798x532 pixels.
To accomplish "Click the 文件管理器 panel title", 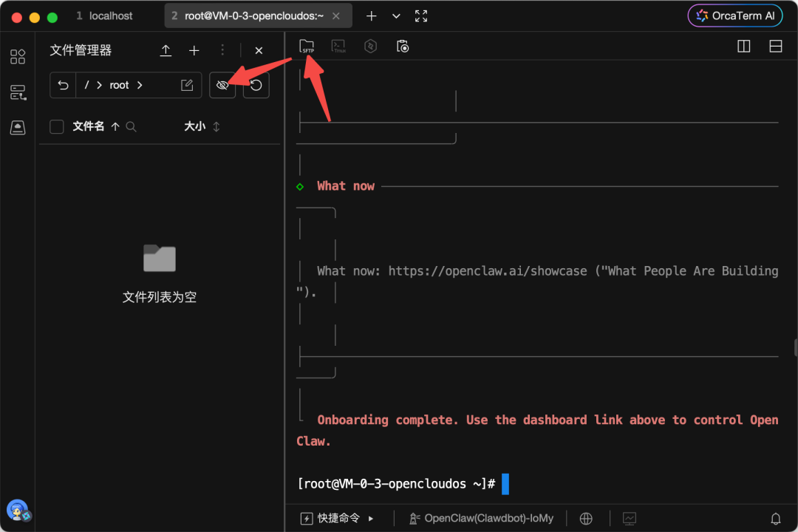I will tap(81, 50).
